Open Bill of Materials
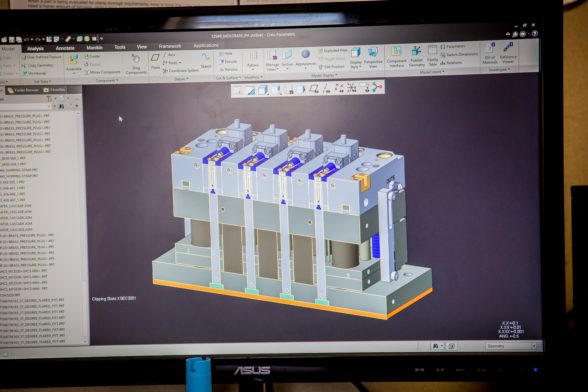Screen dimensions: 588x392 click(x=490, y=53)
